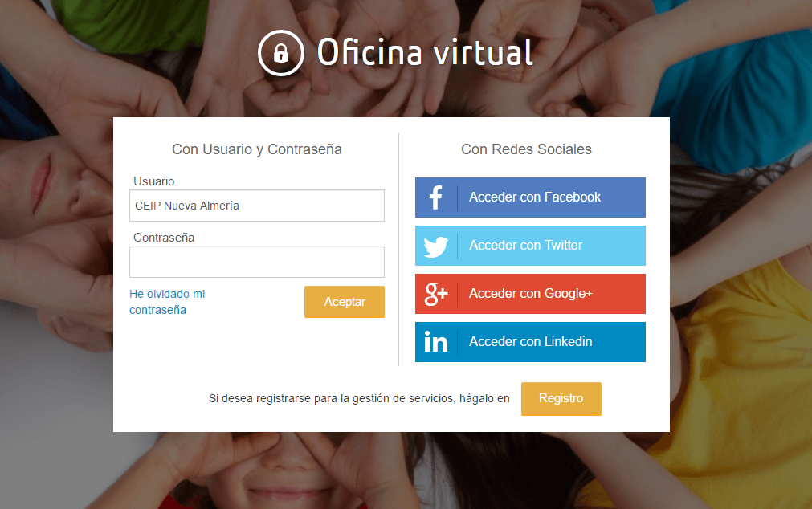Image resolution: width=812 pixels, height=509 pixels.
Task: Click into the empty Contraseña password field
Action: coord(257,262)
